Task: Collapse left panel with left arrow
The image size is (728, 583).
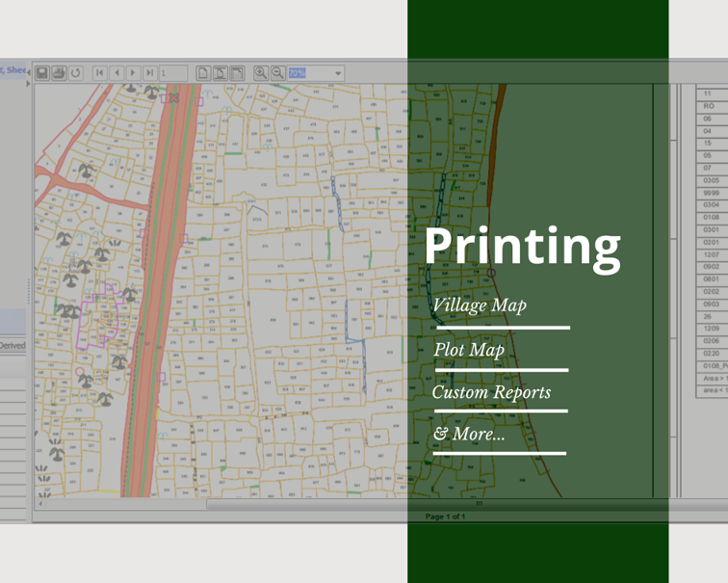Action: [28, 72]
